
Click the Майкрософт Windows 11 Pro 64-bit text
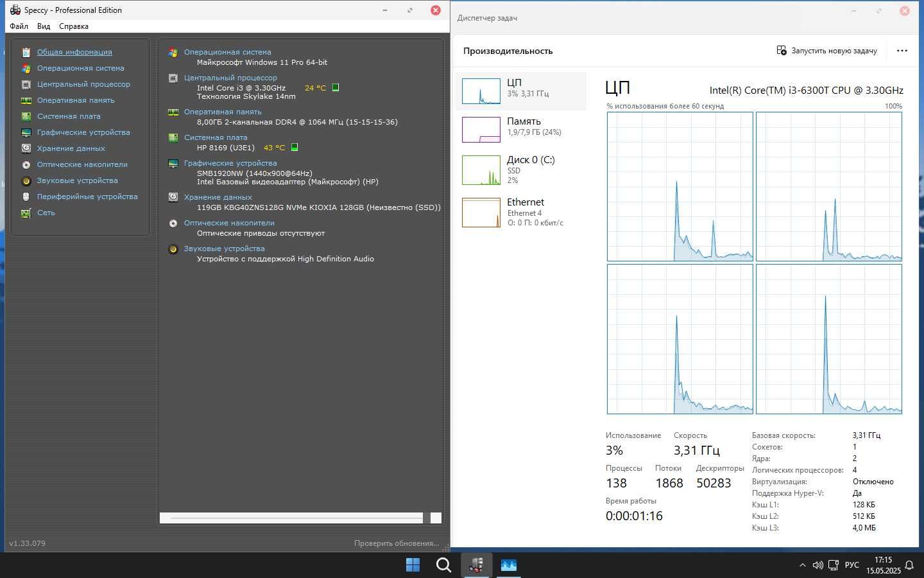[262, 62]
